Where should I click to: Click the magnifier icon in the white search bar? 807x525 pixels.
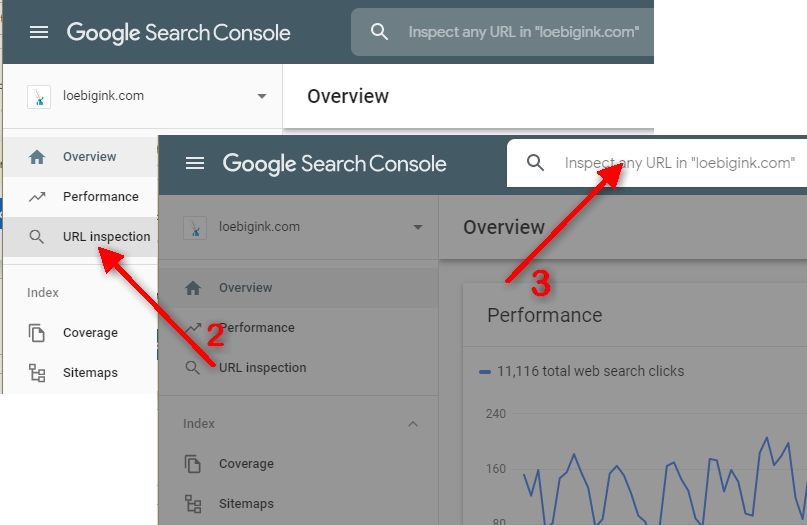pyautogui.click(x=536, y=163)
